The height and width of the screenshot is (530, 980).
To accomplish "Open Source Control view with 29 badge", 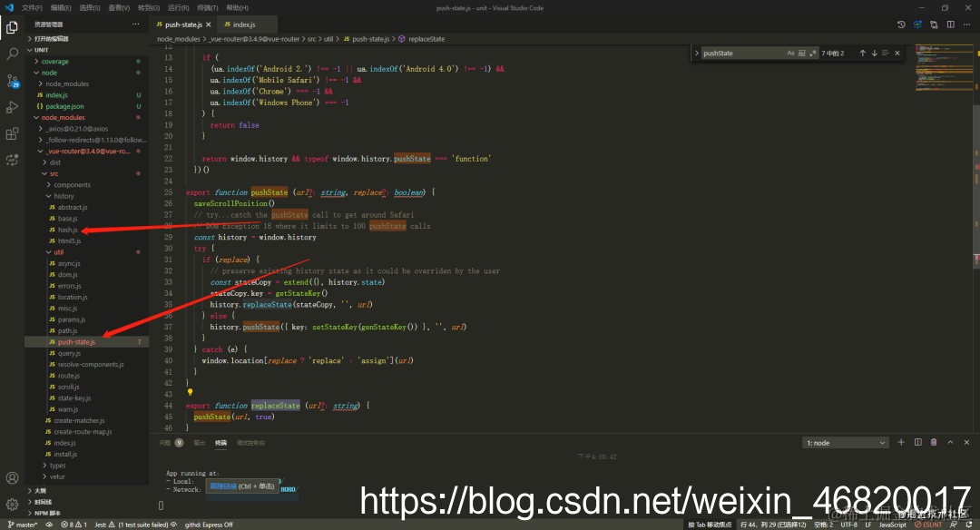I will [x=12, y=82].
